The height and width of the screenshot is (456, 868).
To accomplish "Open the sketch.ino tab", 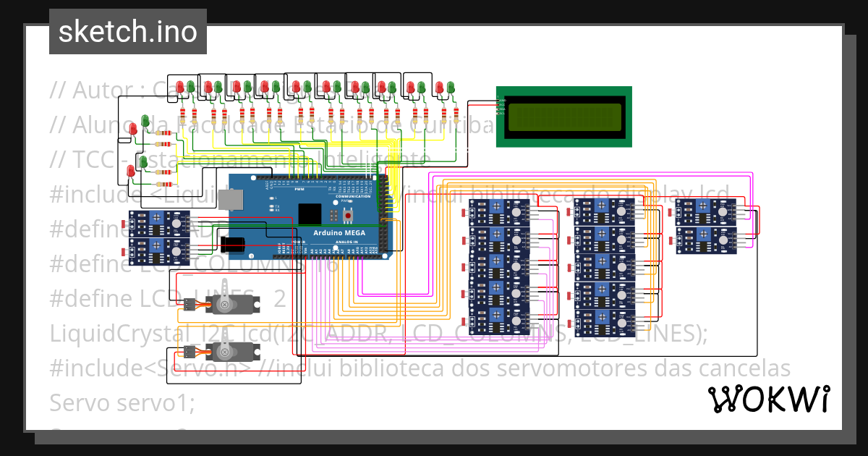I will point(127,31).
